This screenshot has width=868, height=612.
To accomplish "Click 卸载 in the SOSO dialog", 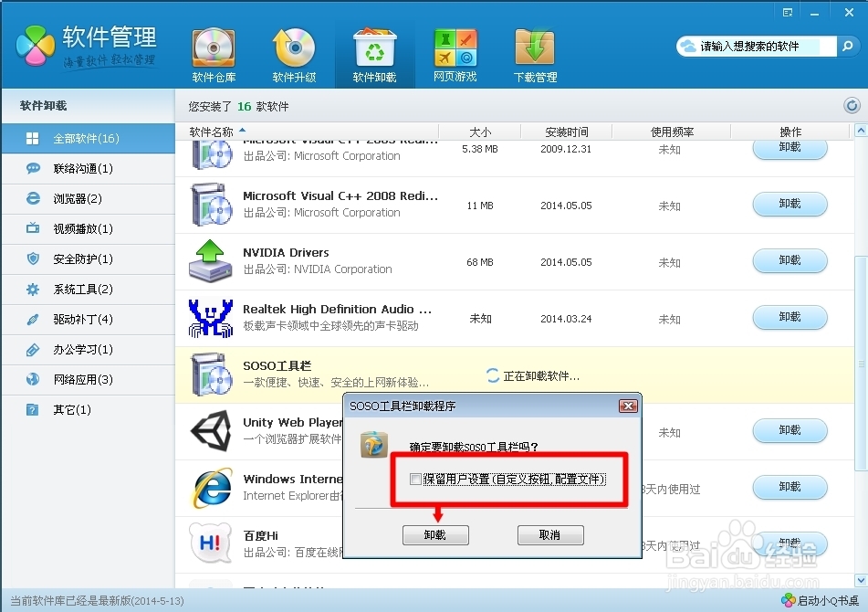I will [x=435, y=535].
